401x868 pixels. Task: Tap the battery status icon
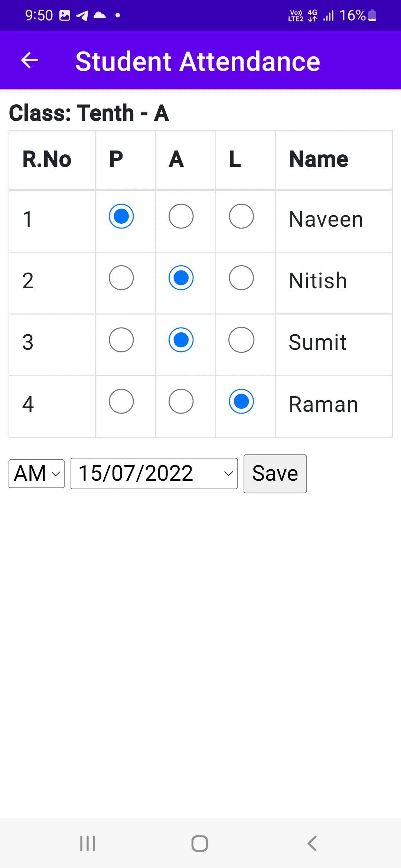(x=372, y=15)
